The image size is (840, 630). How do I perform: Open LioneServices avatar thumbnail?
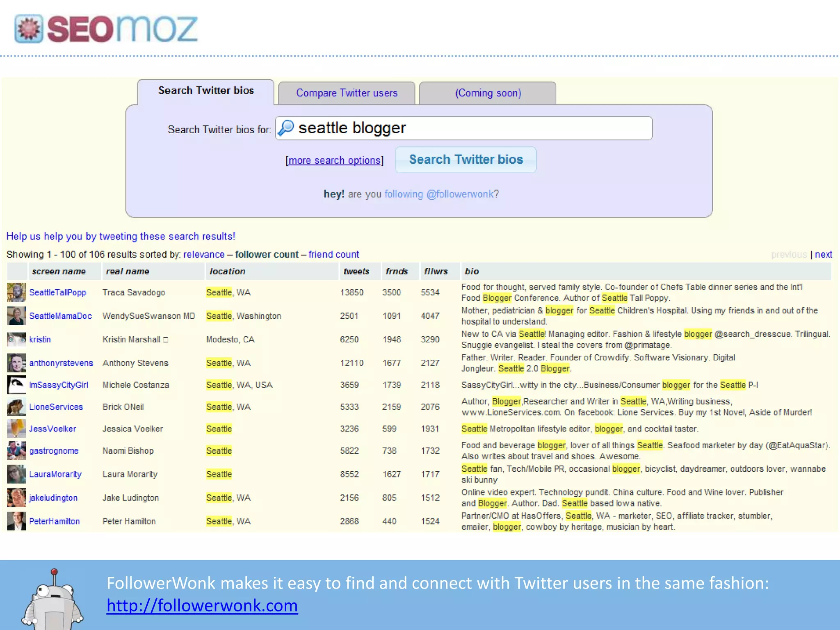(x=16, y=407)
